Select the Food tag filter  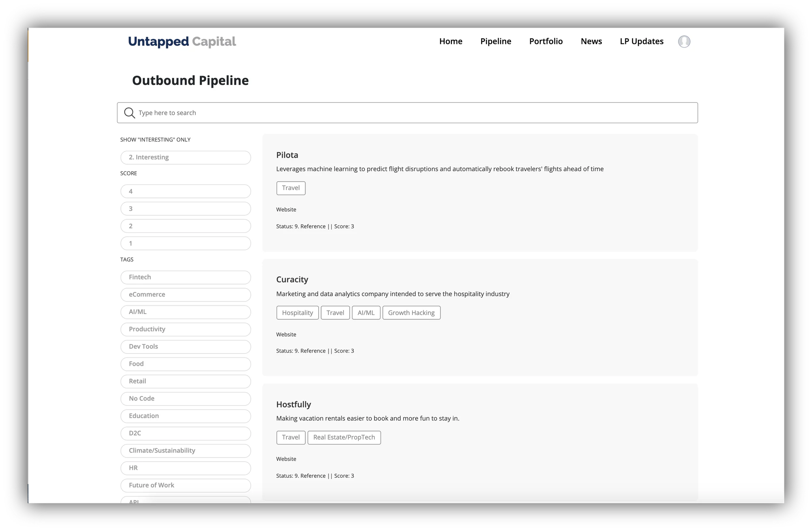pos(186,364)
